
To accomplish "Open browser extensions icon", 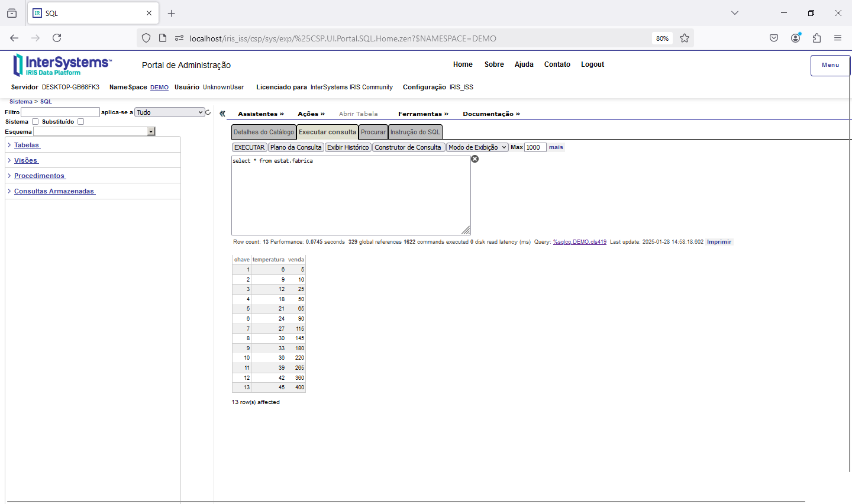I will pyautogui.click(x=816, y=38).
